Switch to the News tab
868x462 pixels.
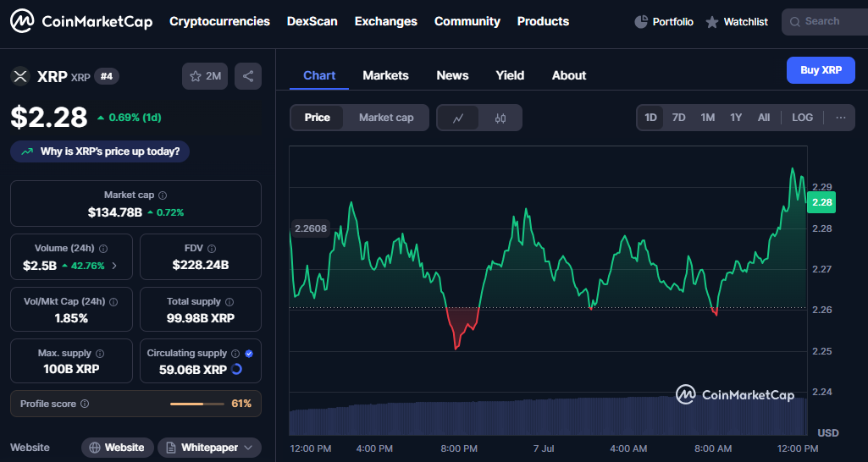coord(452,75)
